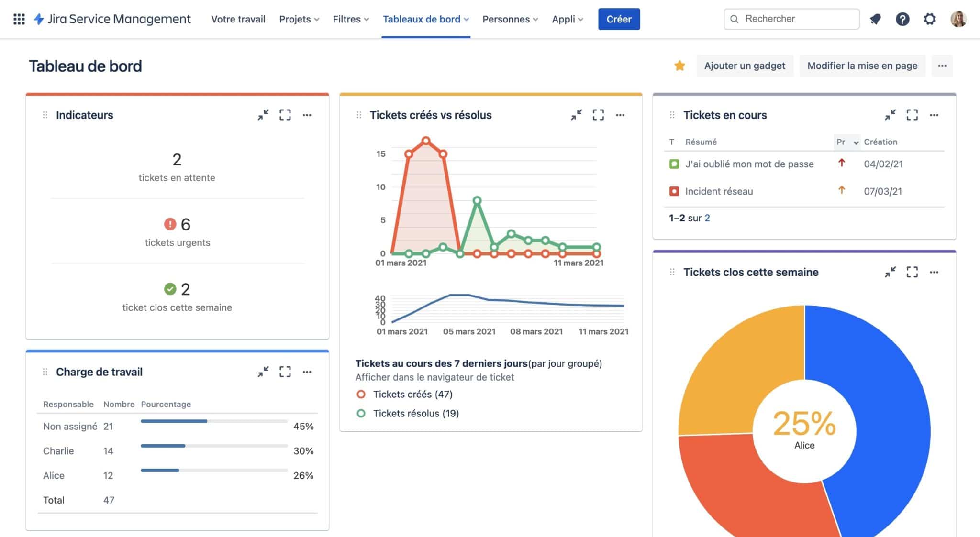Open the help question mark icon

pyautogui.click(x=902, y=19)
